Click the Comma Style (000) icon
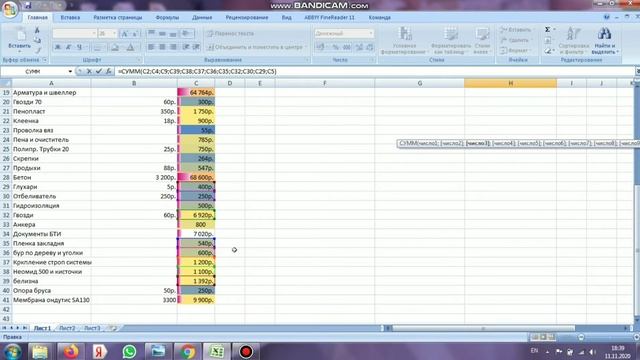Image resolution: width=640 pixels, height=360 pixels. pos(347,47)
